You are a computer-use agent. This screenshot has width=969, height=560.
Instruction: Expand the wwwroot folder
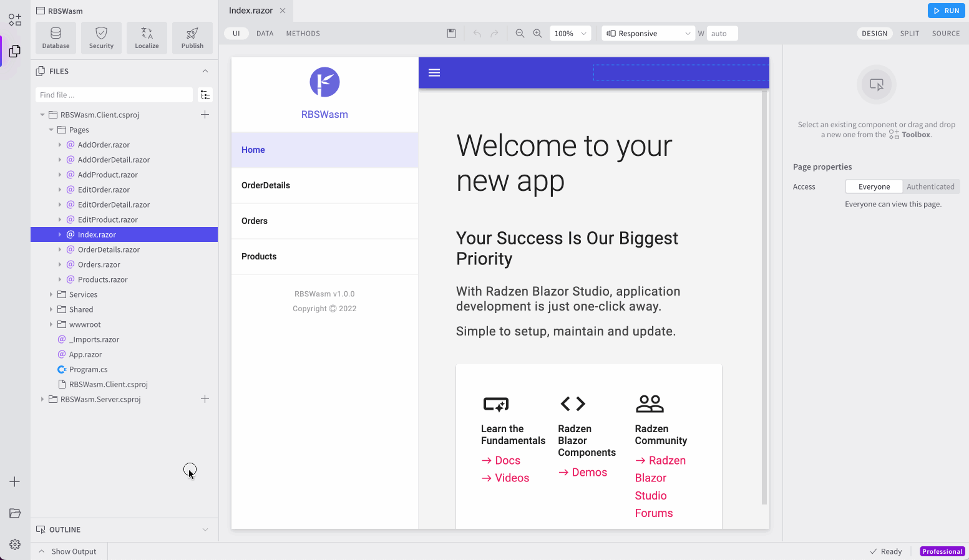coord(51,324)
